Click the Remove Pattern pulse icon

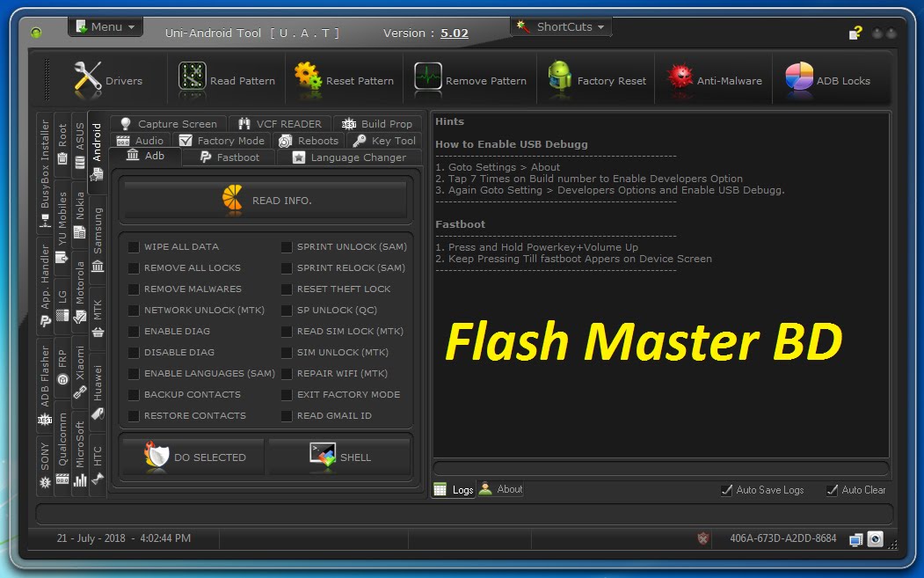(428, 77)
